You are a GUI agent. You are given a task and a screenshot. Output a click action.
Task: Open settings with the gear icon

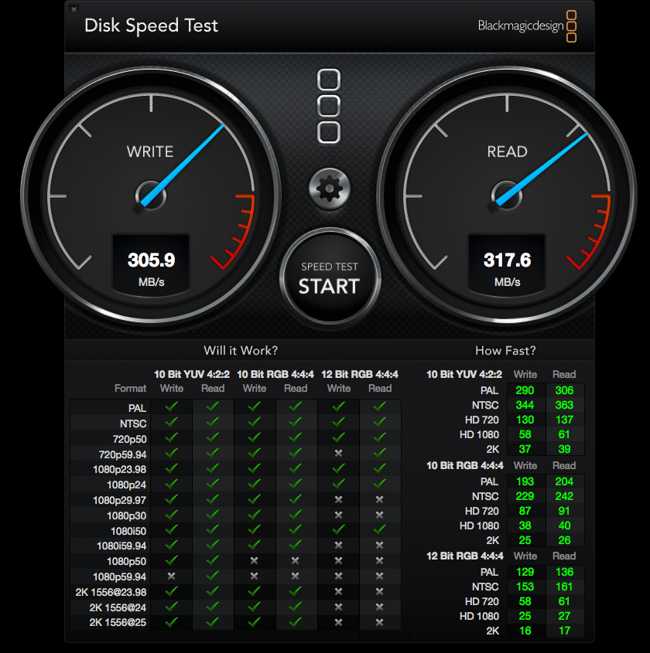pyautogui.click(x=329, y=189)
